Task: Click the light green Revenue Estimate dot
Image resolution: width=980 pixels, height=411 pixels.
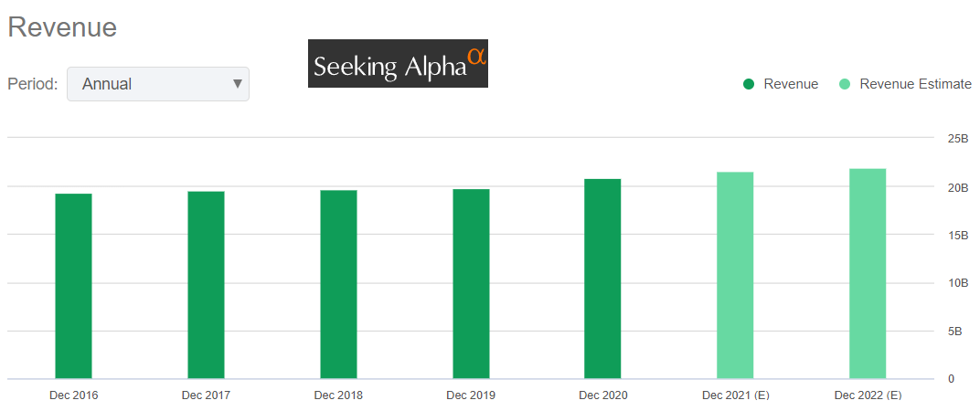Action: pyautogui.click(x=845, y=84)
